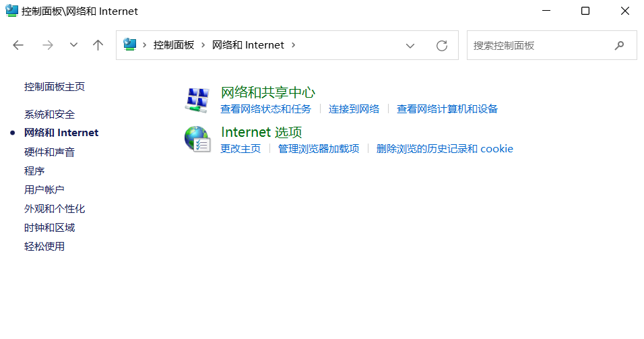
Task: Open the 网络和共享中心 icon
Action: [197, 100]
